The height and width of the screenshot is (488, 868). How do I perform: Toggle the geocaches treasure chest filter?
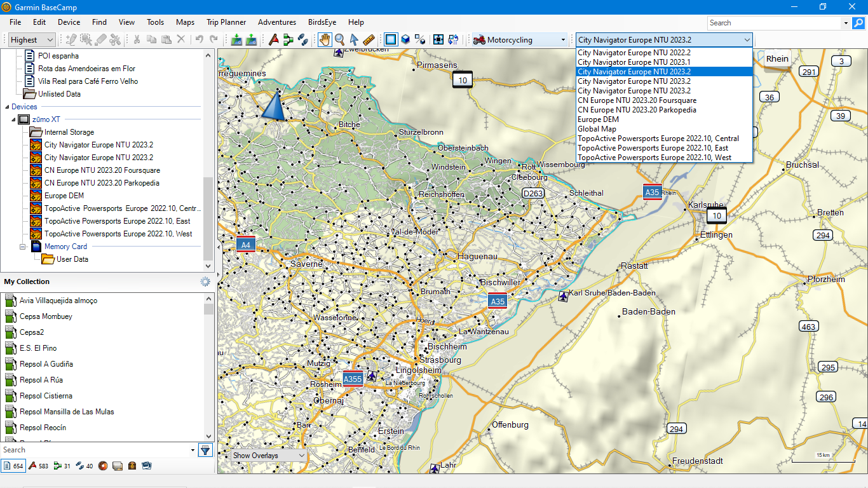click(x=132, y=466)
